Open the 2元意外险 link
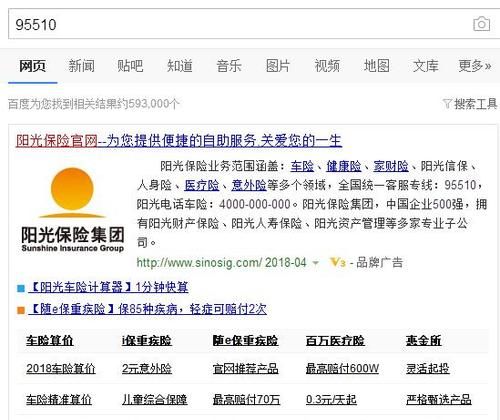The width and height of the screenshot is (500, 420). [147, 368]
